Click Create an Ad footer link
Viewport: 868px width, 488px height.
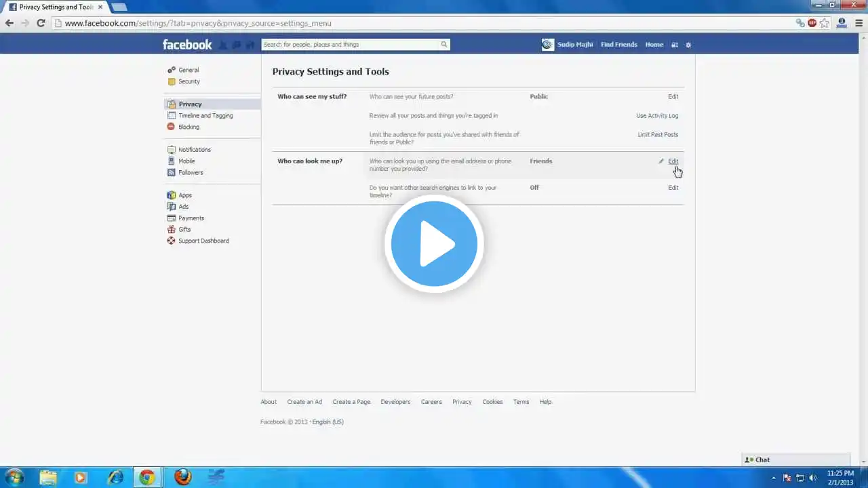(x=304, y=402)
